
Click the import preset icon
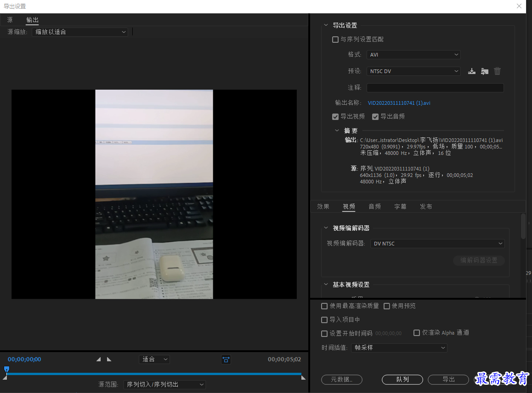[485, 71]
